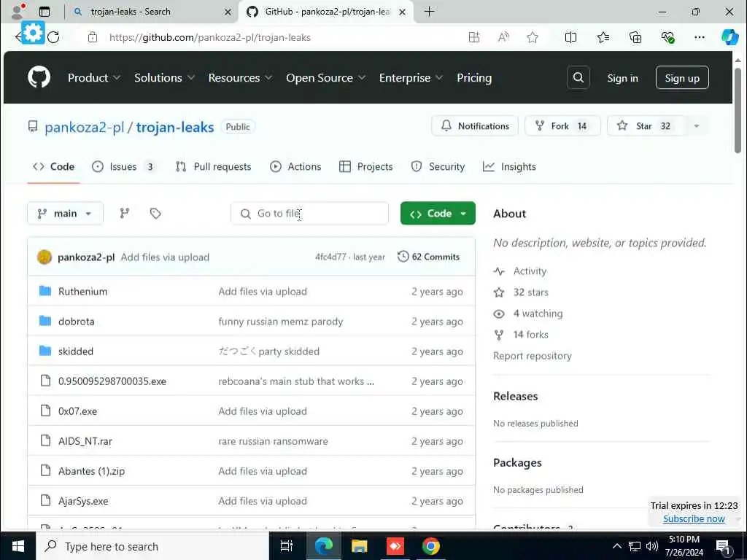
Task: Open the Ruthenium folder icon
Action: (45, 291)
